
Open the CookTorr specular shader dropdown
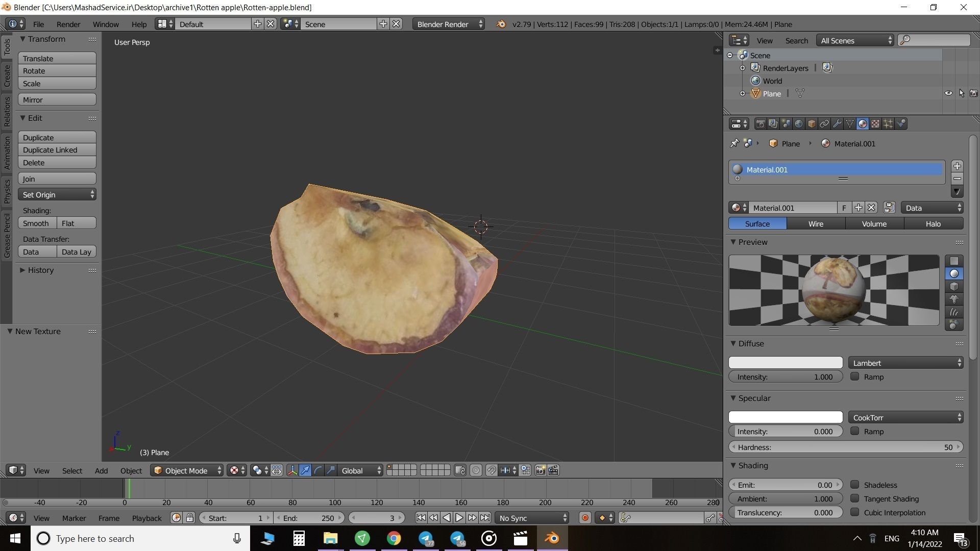[906, 417]
